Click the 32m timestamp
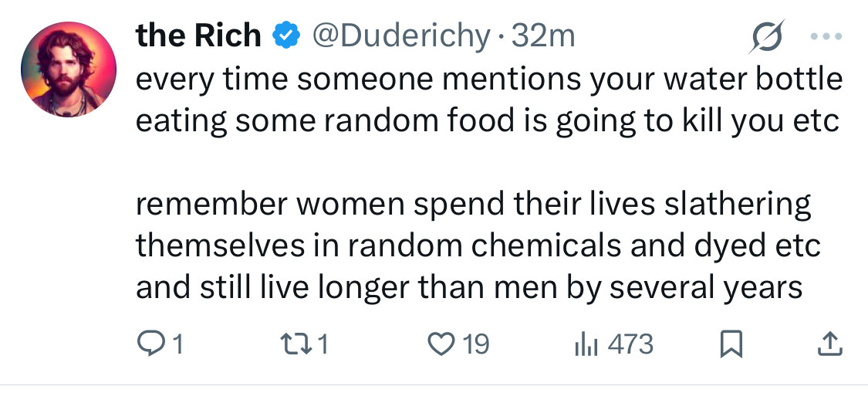This screenshot has height=393, width=868. pyautogui.click(x=543, y=36)
